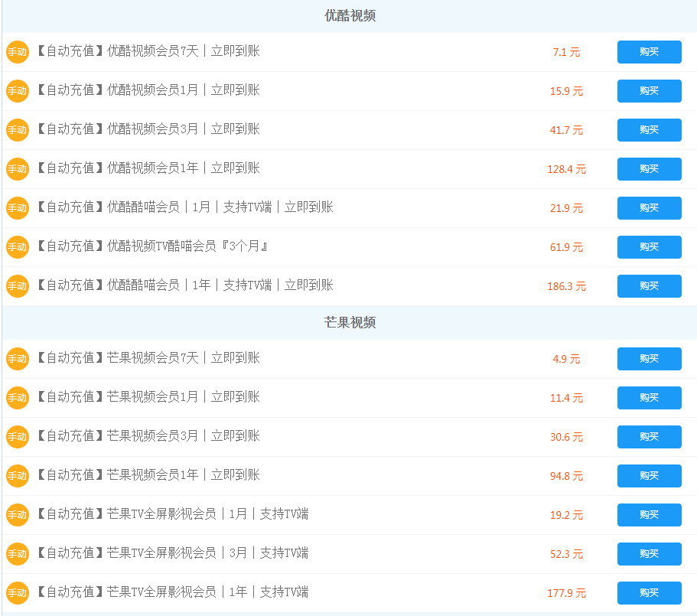Click the 手动 badge beside 优酷酷喵会员 1年
The height and width of the screenshot is (616, 697).
[x=18, y=286]
